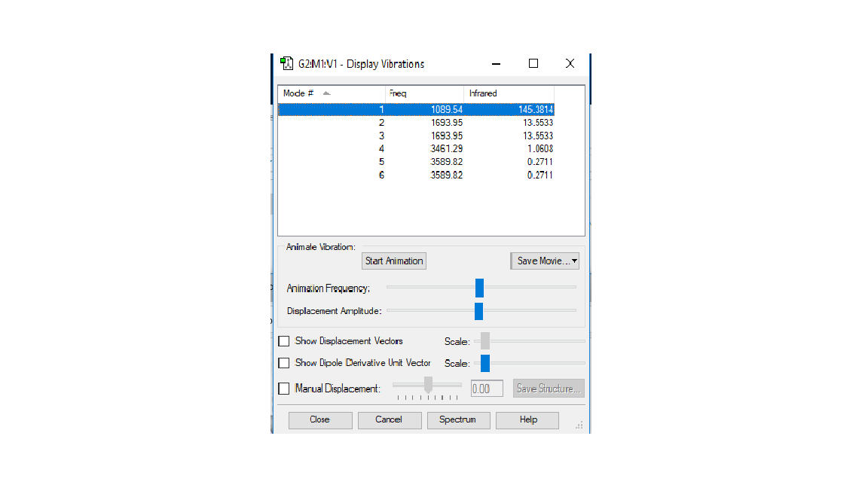
Task: Click the resize grip in dialog corner
Action: click(x=579, y=425)
